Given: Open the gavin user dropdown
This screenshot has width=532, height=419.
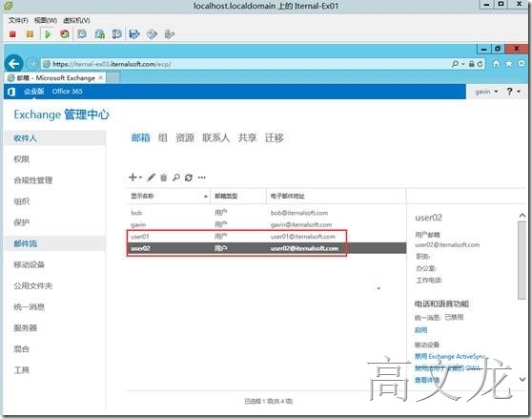Looking at the screenshot, I should (486, 92).
